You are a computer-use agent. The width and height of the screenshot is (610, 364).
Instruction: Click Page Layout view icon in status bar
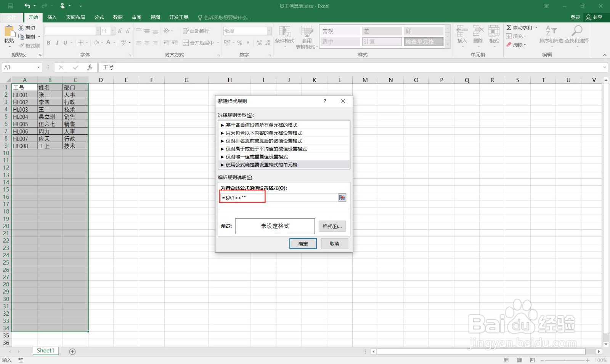[519, 360]
